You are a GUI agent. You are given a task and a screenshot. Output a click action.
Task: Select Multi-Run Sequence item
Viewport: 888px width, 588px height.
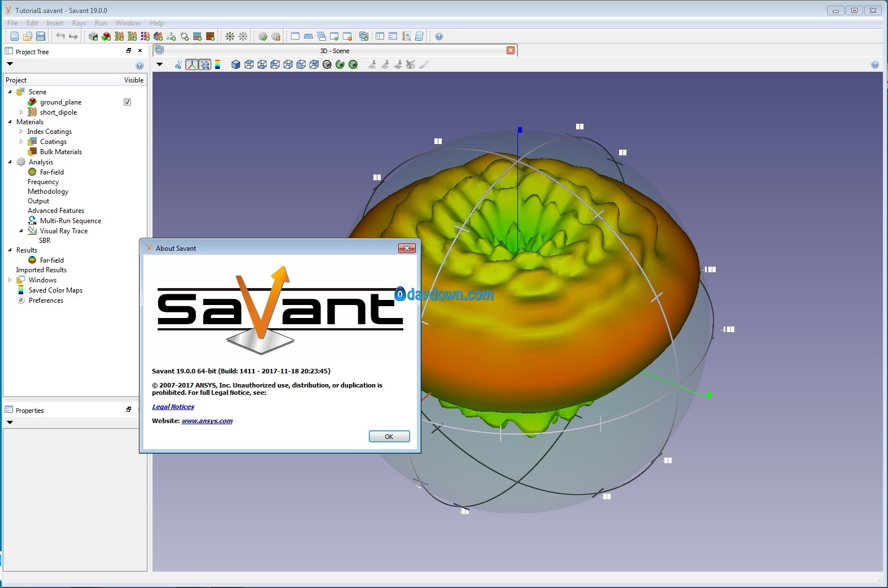tap(71, 221)
